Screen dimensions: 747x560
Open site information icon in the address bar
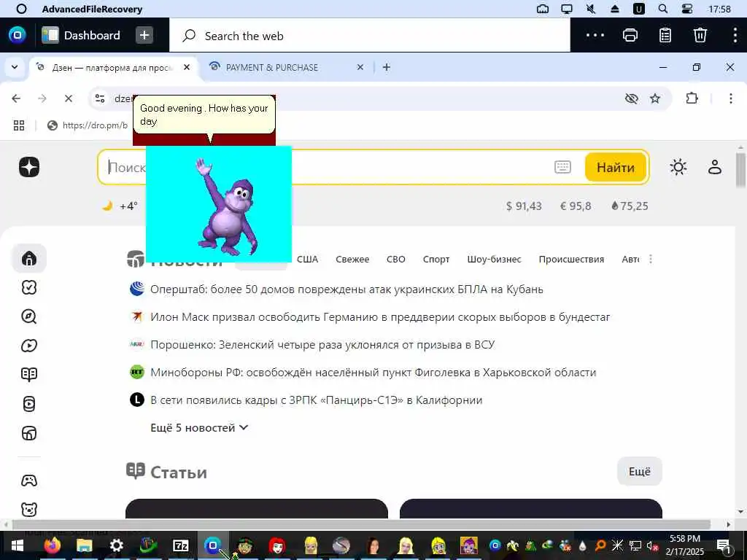coord(100,98)
